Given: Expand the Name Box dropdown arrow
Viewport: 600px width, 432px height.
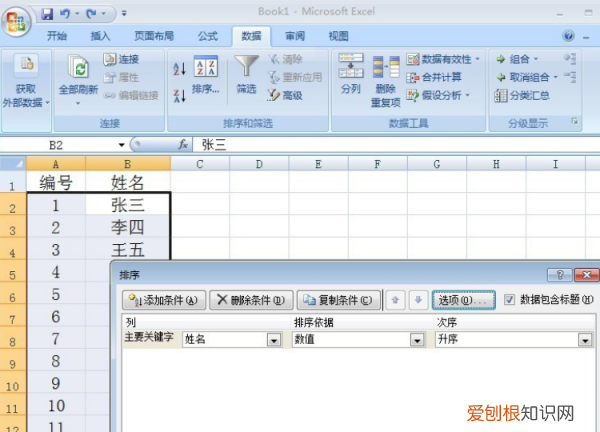Looking at the screenshot, I should coord(121,145).
